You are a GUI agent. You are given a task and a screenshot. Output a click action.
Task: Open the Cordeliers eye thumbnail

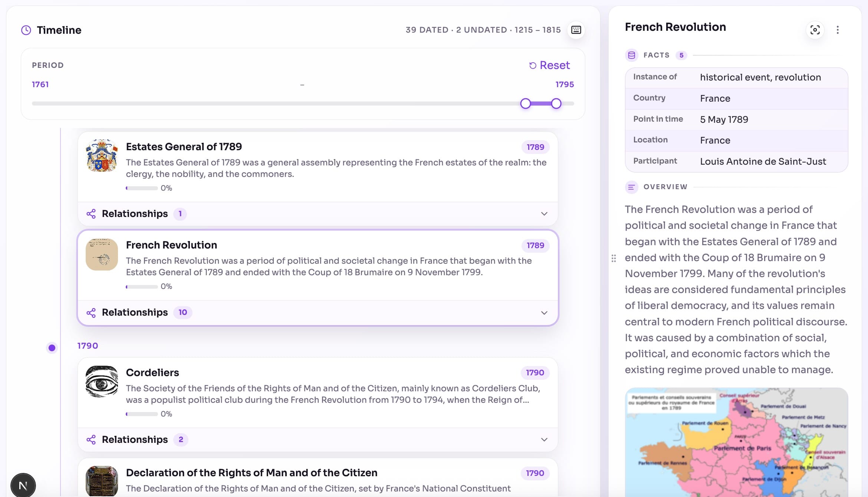102,381
